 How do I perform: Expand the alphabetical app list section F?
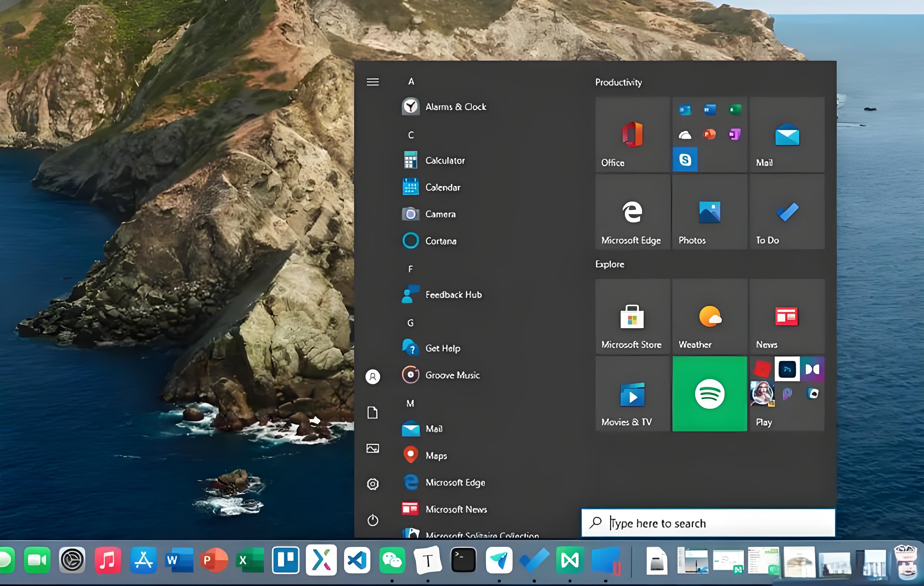pos(411,268)
